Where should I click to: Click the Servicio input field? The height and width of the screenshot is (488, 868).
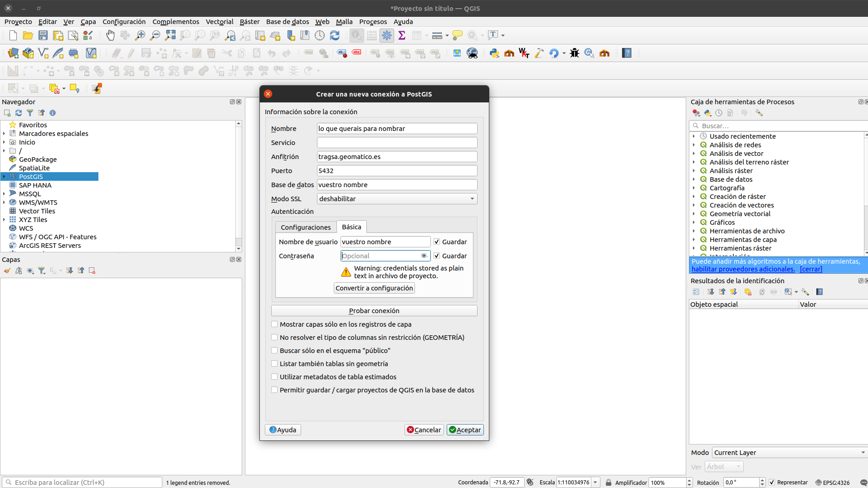point(397,143)
